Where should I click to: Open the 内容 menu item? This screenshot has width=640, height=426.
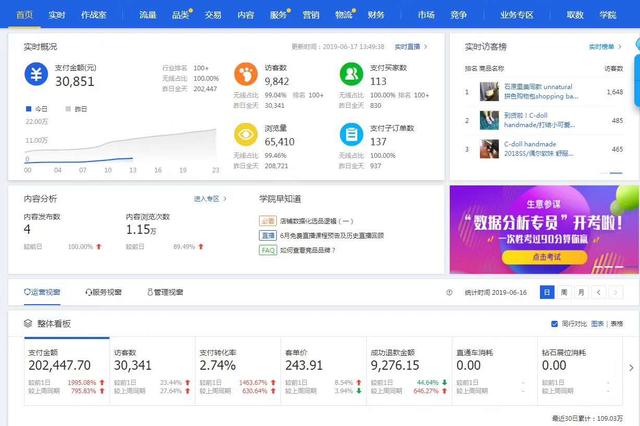click(246, 15)
